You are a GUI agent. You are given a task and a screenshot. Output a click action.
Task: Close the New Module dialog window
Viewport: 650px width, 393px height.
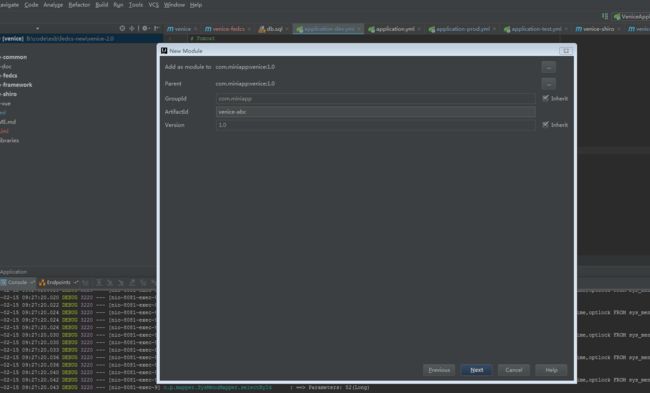pyautogui.click(x=565, y=51)
